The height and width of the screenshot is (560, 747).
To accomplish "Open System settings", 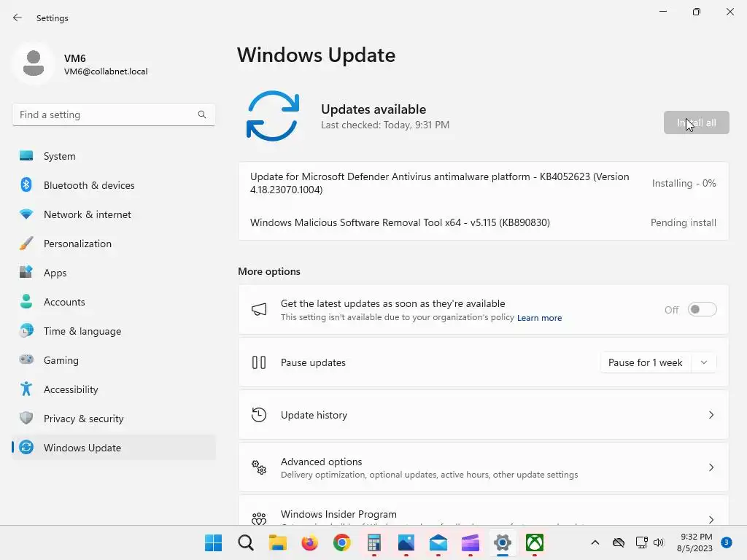I will pos(113,156).
